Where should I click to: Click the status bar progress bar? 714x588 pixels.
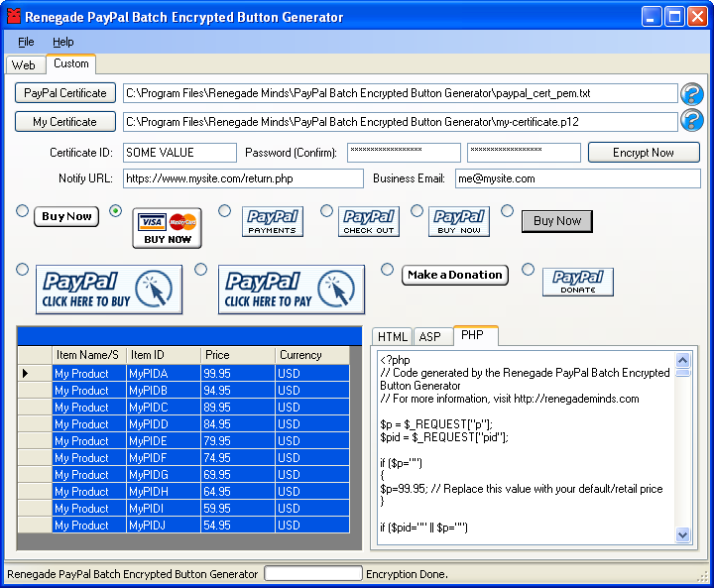coord(313,574)
